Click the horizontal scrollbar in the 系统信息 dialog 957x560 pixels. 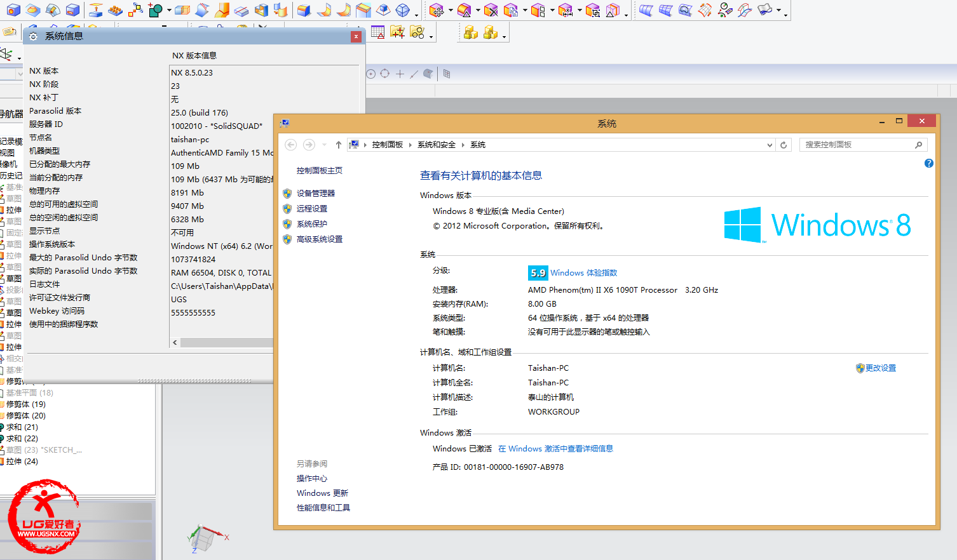click(x=227, y=342)
